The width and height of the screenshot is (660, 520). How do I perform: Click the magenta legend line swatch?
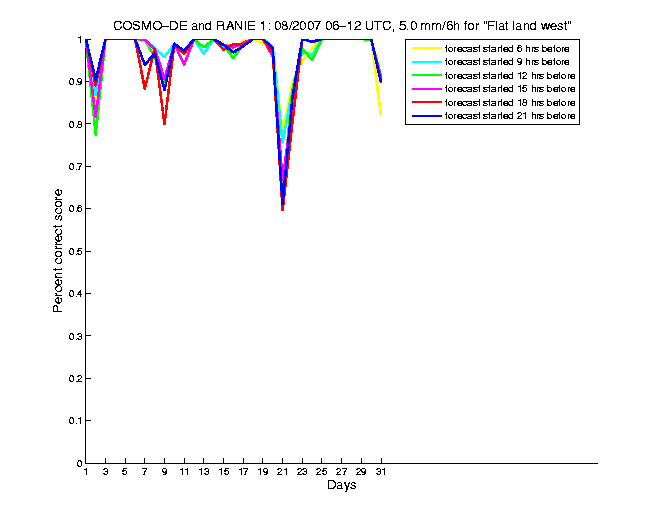[x=426, y=89]
